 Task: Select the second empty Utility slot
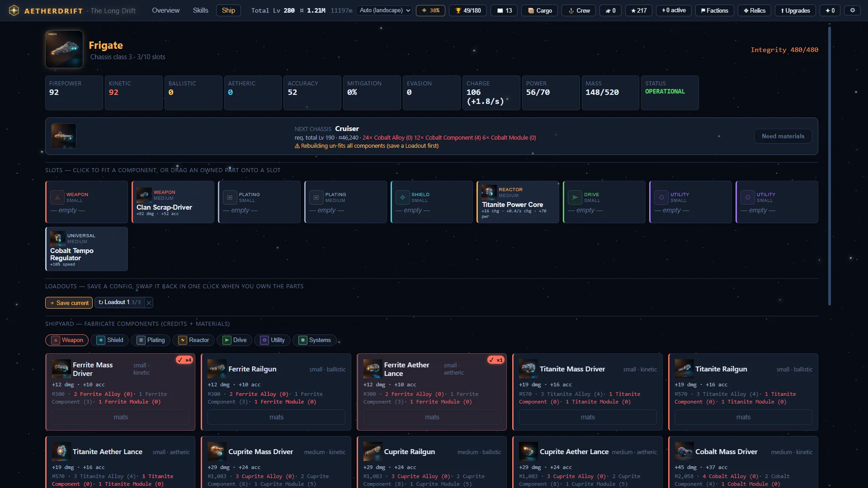click(x=777, y=202)
